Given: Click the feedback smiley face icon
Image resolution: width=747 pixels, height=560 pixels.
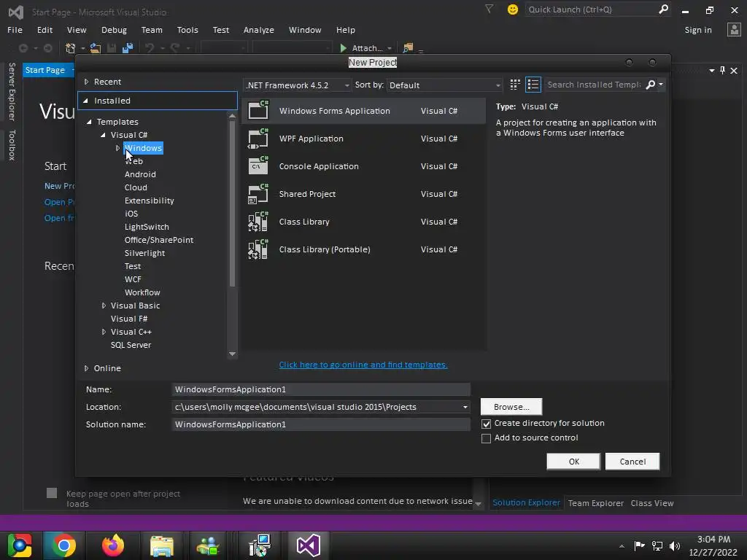Looking at the screenshot, I should (513, 9).
